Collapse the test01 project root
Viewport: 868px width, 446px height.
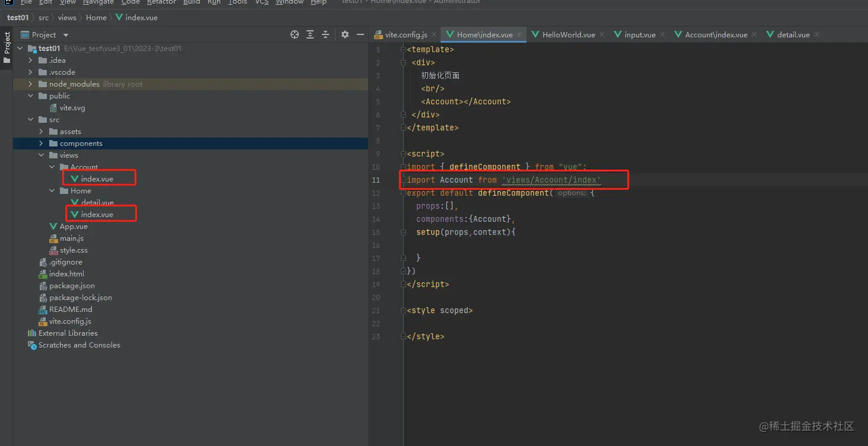coord(20,49)
